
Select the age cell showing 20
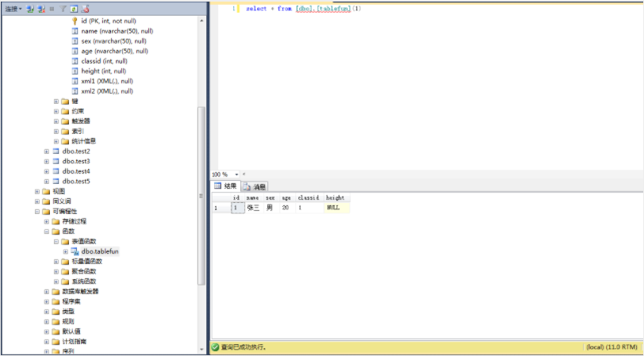[287, 208]
